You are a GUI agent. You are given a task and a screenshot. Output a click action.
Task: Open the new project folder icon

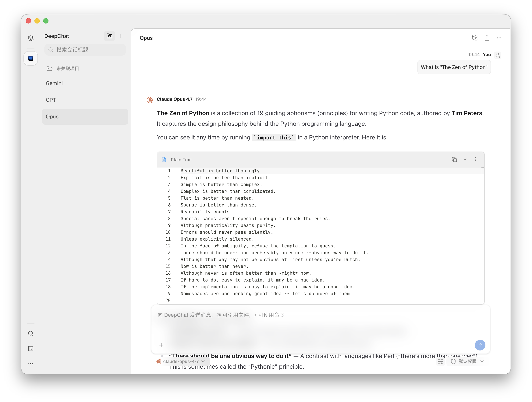coord(109,36)
